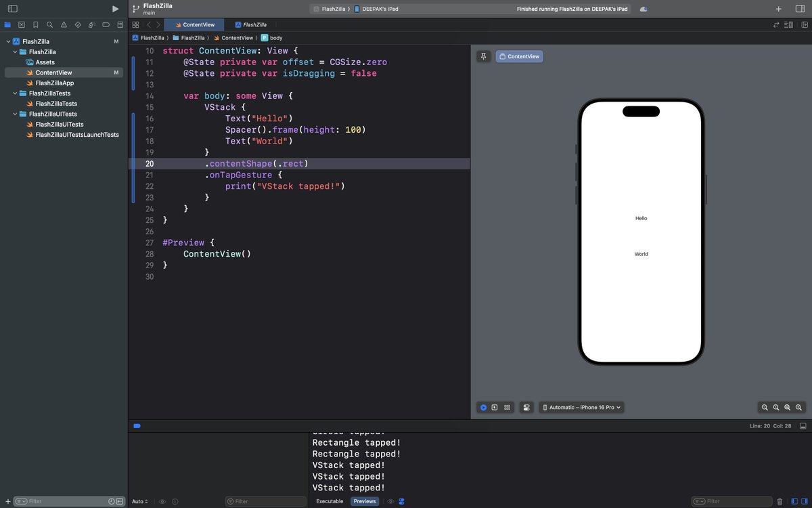Open the Issue navigator warning icon
Viewport: 812px width, 508px height.
point(64,24)
